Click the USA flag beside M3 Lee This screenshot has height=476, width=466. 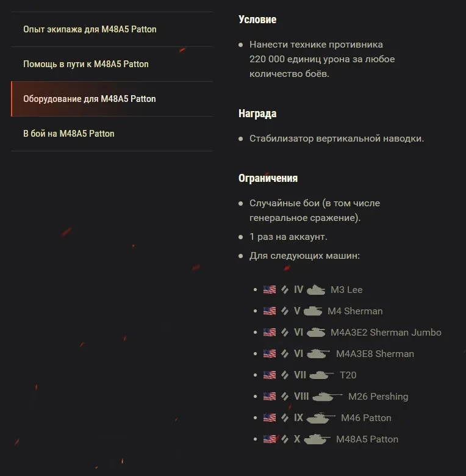coord(270,290)
